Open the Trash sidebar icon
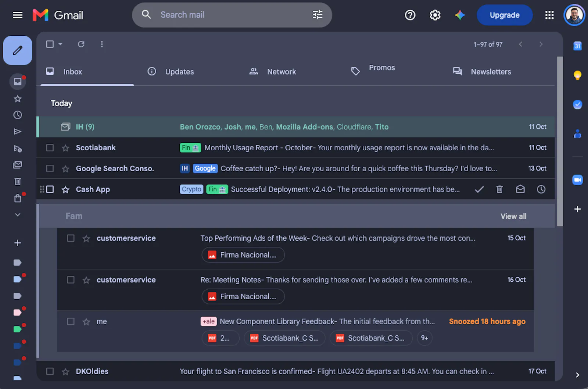The width and height of the screenshot is (588, 389). [18, 181]
